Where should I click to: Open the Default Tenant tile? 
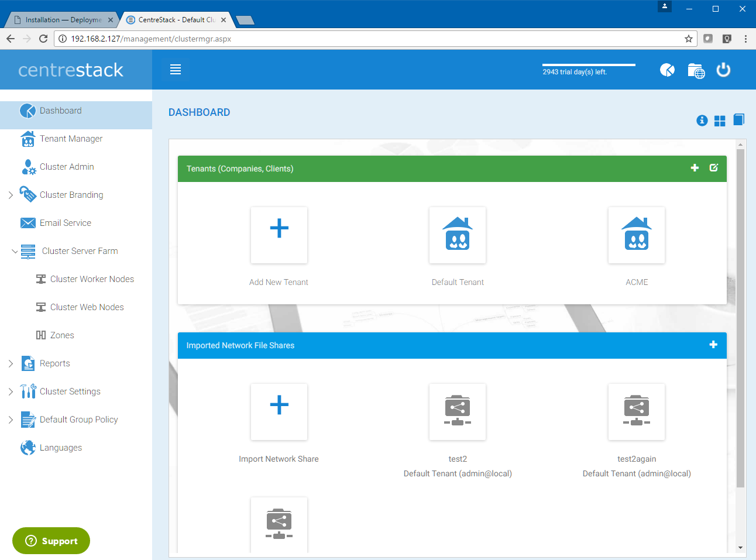click(458, 235)
